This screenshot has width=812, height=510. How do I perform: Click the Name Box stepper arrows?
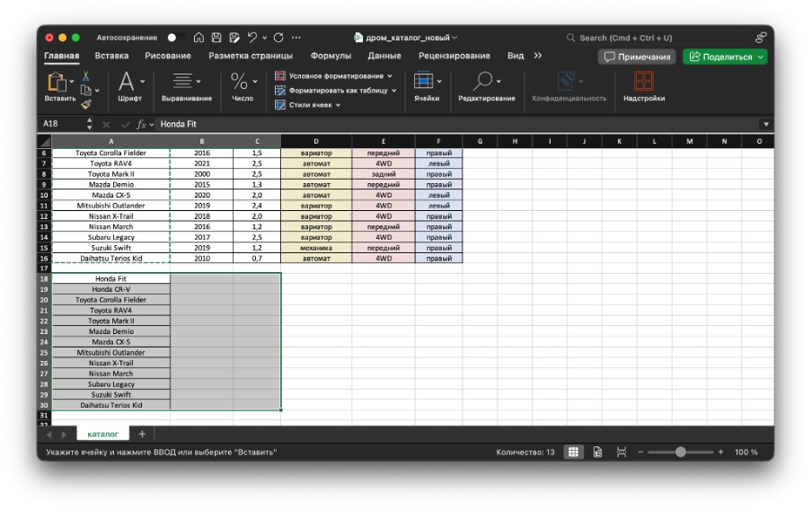(90, 124)
